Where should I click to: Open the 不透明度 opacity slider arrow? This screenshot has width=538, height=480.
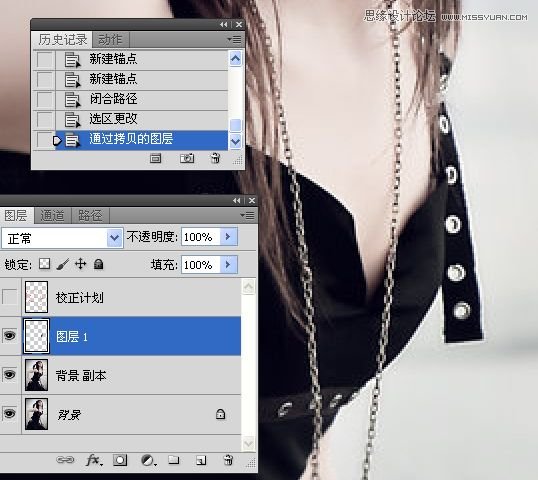pyautogui.click(x=228, y=237)
